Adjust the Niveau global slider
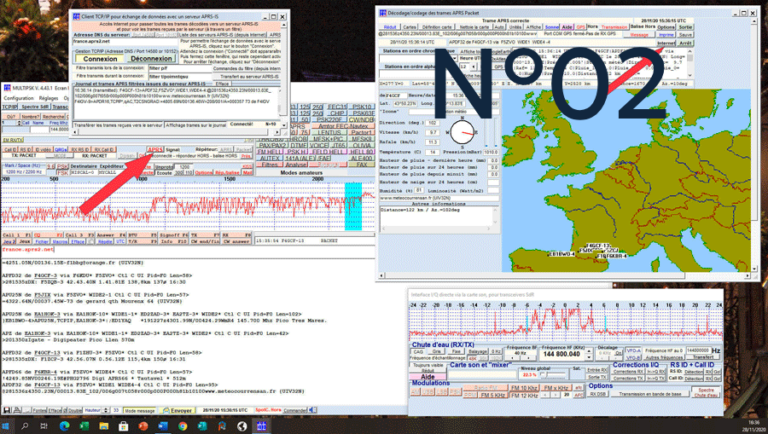This screenshot has width=768, height=434. tap(554, 375)
